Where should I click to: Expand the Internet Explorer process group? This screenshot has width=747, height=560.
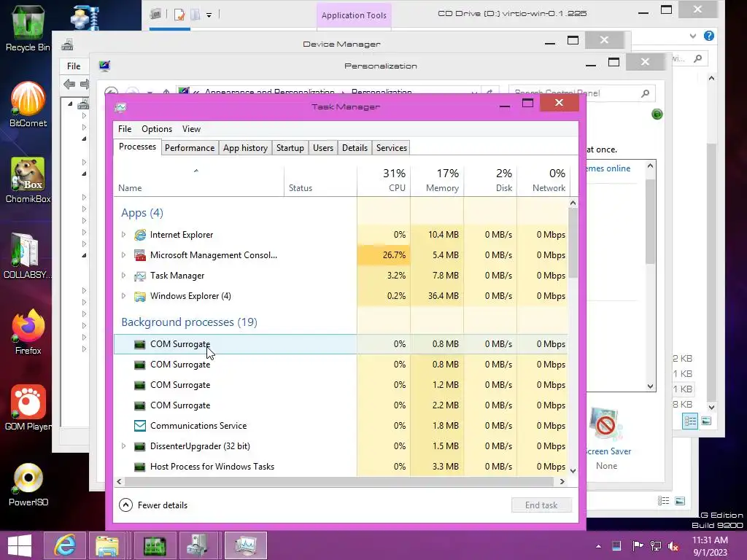pyautogui.click(x=123, y=235)
